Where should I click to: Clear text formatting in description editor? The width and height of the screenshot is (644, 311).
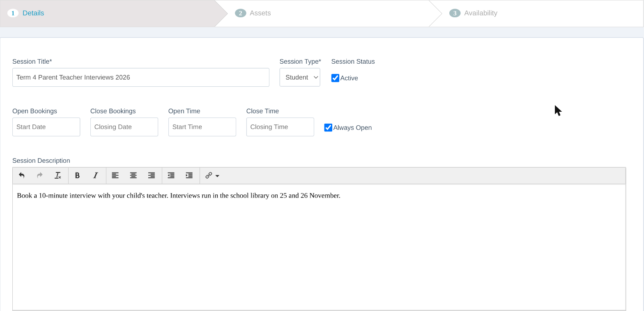point(58,175)
